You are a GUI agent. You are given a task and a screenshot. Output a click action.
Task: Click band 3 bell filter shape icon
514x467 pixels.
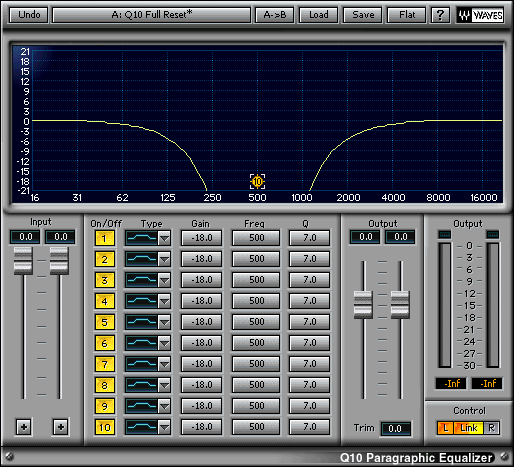point(142,280)
